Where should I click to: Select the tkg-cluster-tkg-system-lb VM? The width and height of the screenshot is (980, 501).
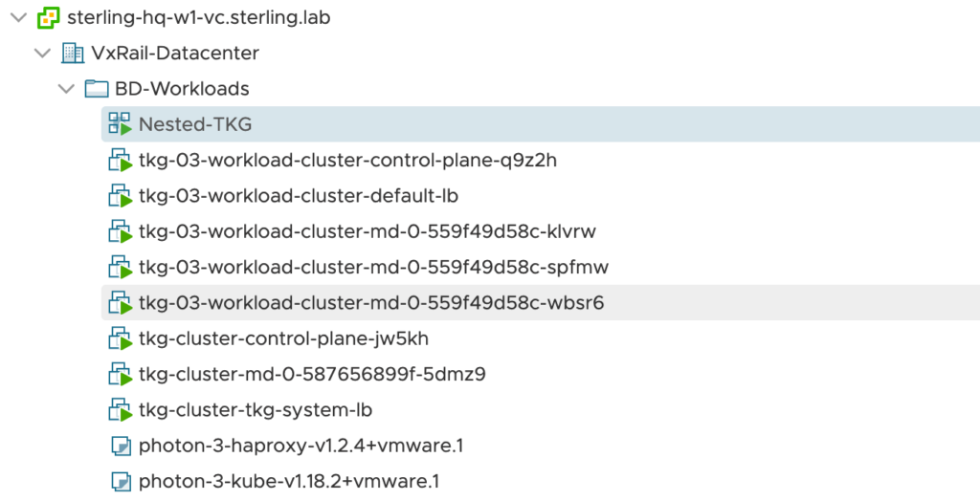click(x=256, y=410)
